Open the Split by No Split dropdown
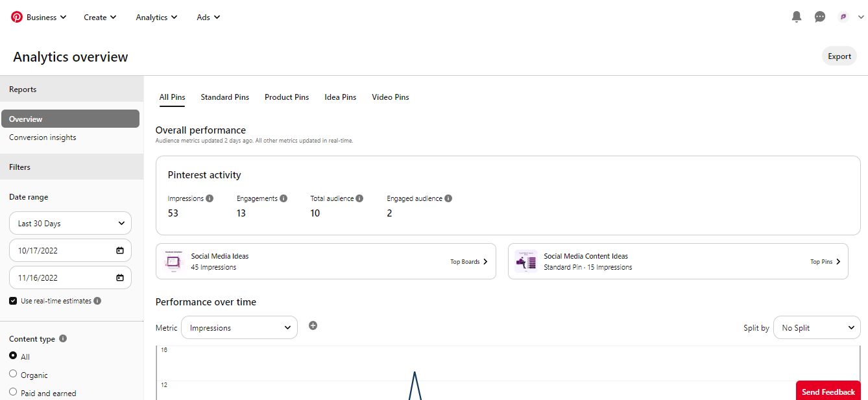 tap(817, 327)
